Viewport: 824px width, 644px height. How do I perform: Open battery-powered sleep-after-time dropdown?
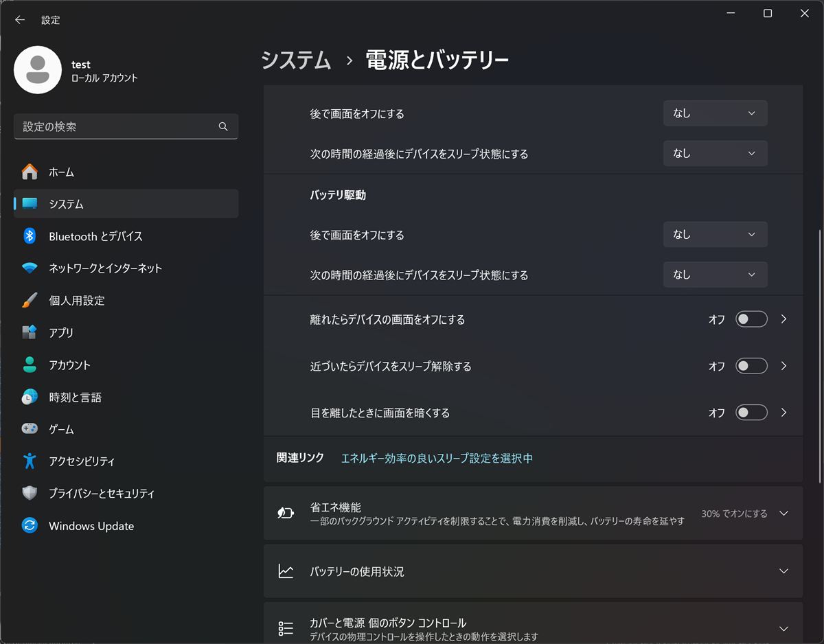(715, 275)
